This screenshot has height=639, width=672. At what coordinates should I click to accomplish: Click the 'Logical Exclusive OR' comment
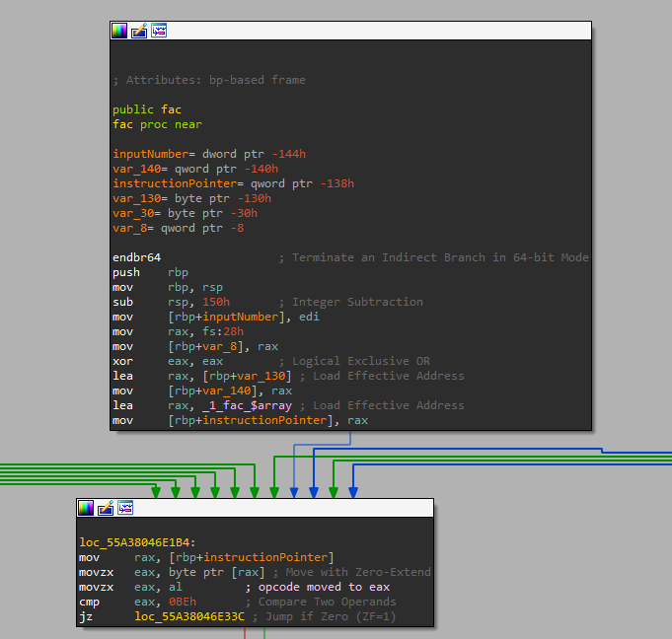point(354,362)
